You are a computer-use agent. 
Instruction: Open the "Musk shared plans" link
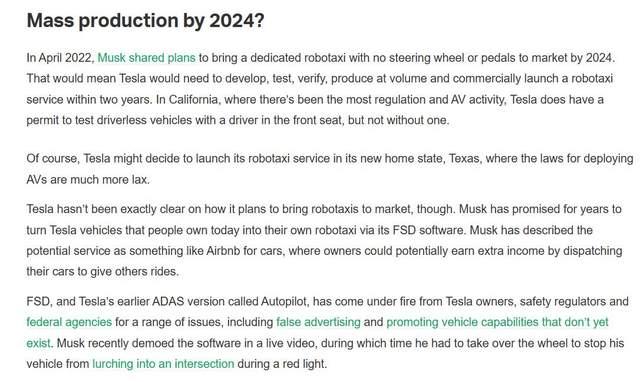click(x=147, y=58)
